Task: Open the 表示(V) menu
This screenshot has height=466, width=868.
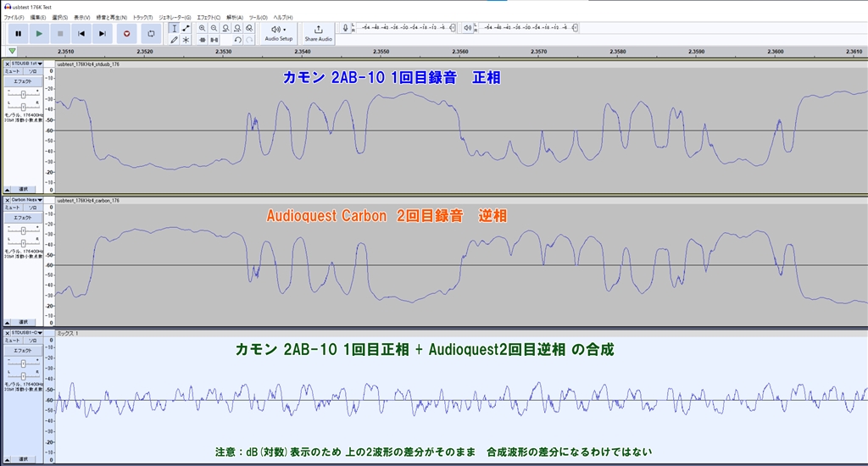Action: coord(82,18)
